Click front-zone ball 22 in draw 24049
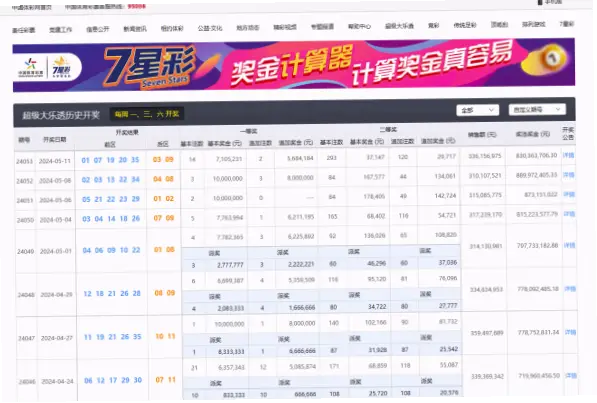The image size is (597, 403). (136, 250)
